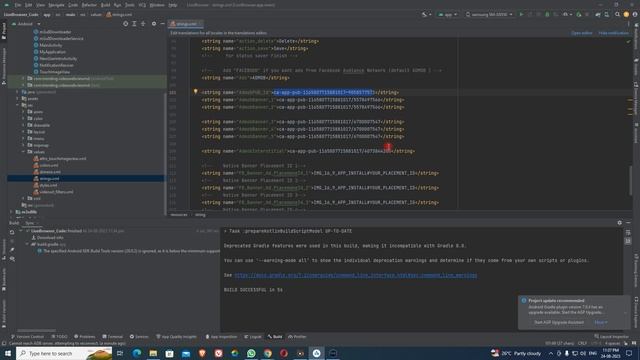The image size is (640, 360).
Task: Click BUILD SUCCESSFUL text in output
Action: [x=253, y=290]
